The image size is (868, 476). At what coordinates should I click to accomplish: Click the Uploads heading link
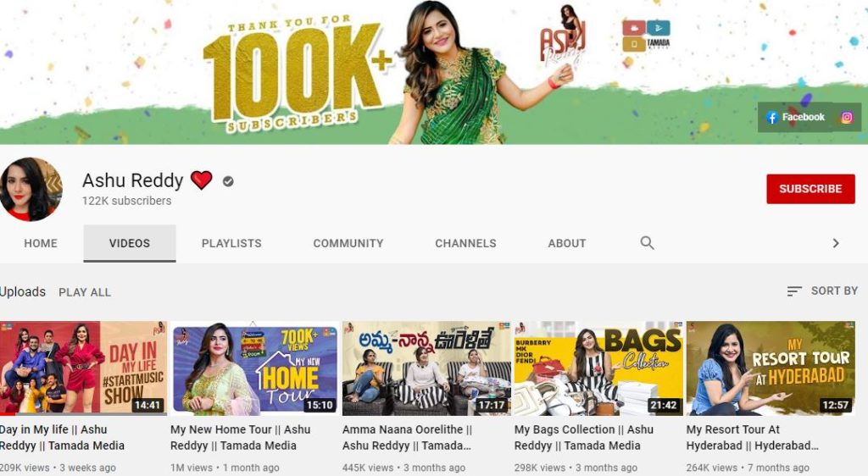coord(23,292)
